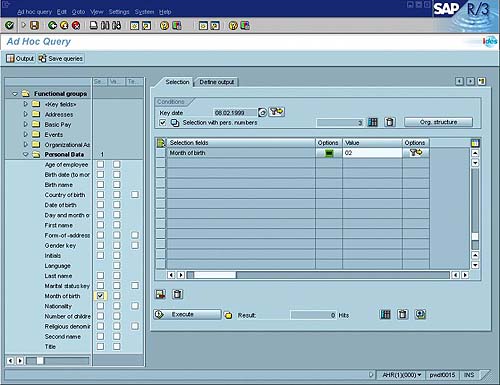Click the tab scroll left arrow button
The width and height of the screenshot is (500, 385).
(460, 81)
